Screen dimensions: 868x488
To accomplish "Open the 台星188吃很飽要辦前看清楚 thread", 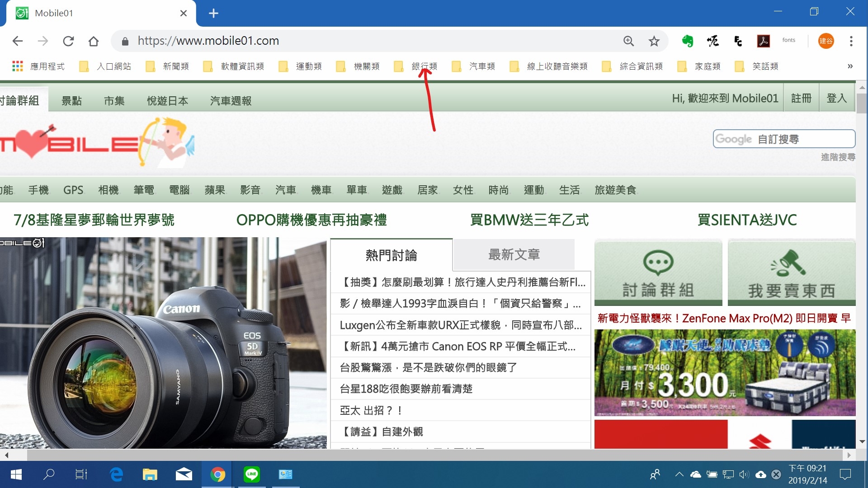I will (406, 389).
